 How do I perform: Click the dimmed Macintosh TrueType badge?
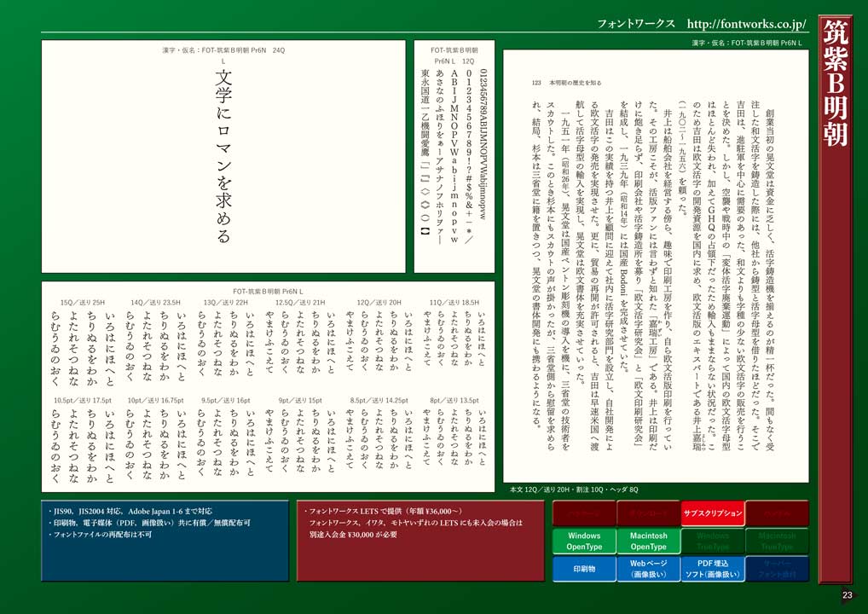coord(777,541)
